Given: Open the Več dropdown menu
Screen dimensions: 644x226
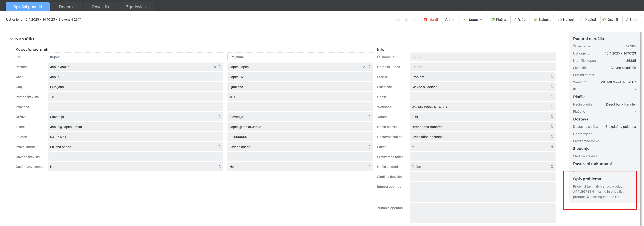Looking at the screenshot, I should 450,20.
